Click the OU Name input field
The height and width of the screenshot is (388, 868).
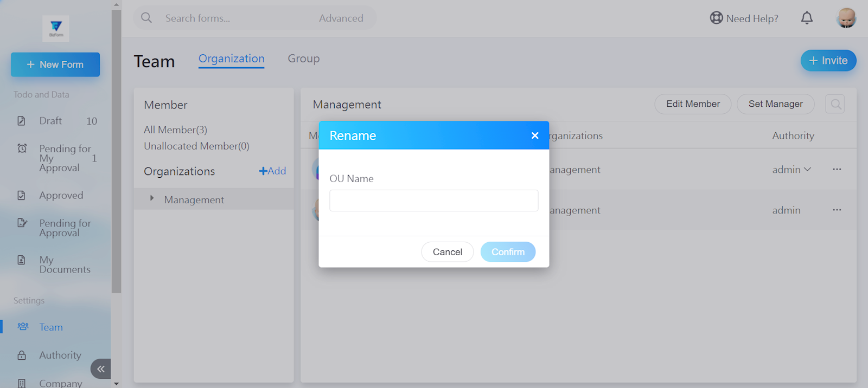coord(433,201)
